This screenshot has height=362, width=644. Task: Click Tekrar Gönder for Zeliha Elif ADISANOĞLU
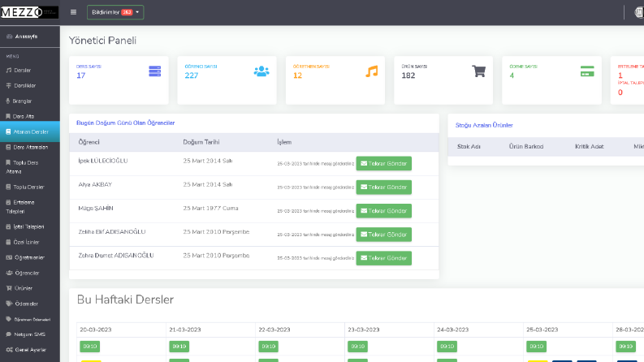click(383, 235)
